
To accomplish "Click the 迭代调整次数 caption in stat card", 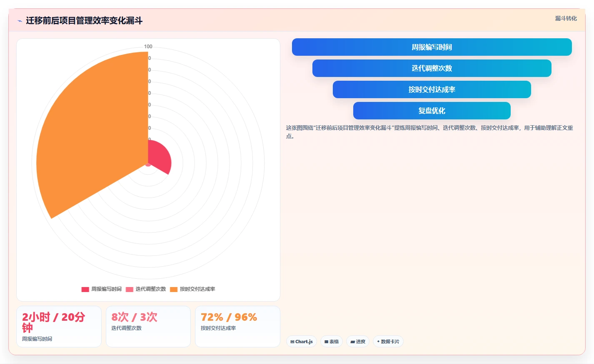I will coord(127,328).
